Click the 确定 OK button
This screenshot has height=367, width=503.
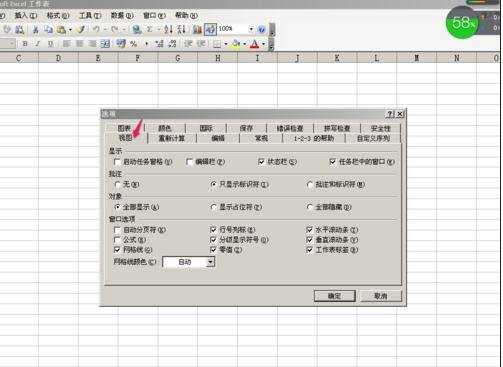(334, 296)
